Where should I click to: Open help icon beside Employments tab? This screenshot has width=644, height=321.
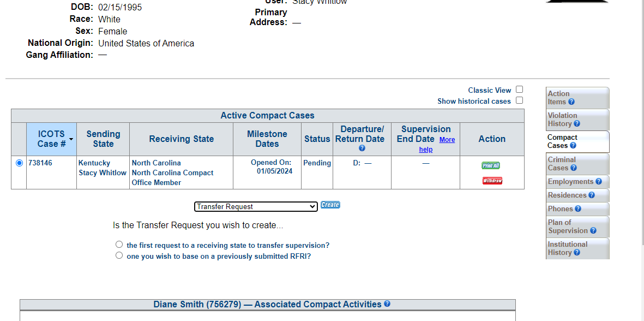598,181
